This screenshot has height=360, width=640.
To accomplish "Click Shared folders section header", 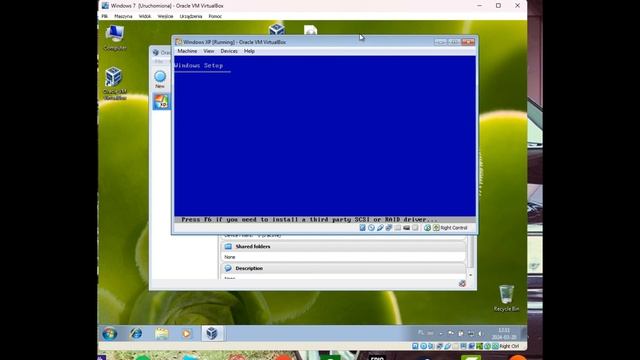I will 343,247.
